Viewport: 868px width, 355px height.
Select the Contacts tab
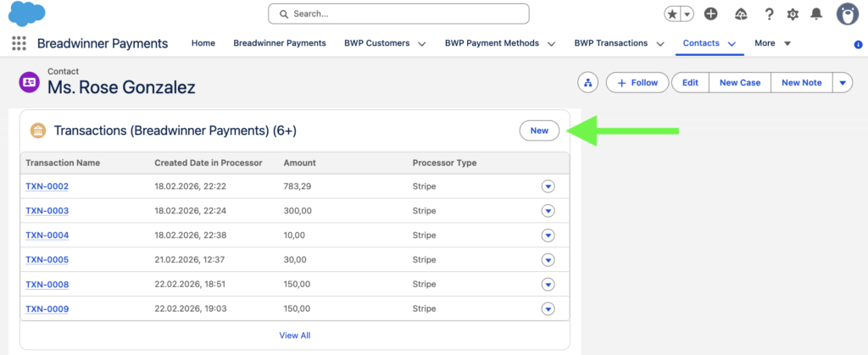701,43
